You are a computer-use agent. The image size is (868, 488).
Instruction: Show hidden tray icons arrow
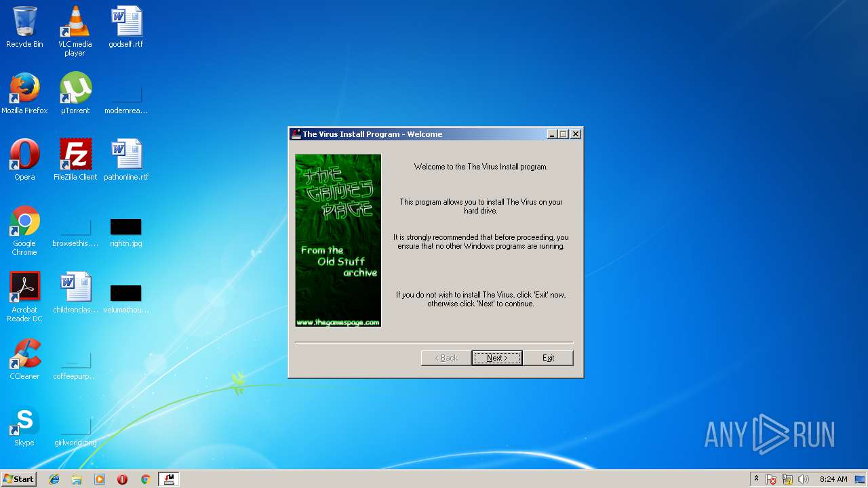click(756, 479)
